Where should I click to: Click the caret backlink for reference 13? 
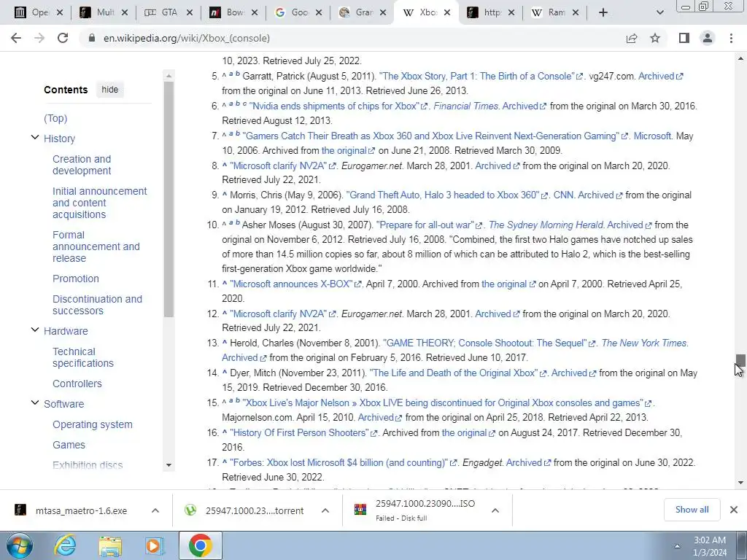click(225, 343)
